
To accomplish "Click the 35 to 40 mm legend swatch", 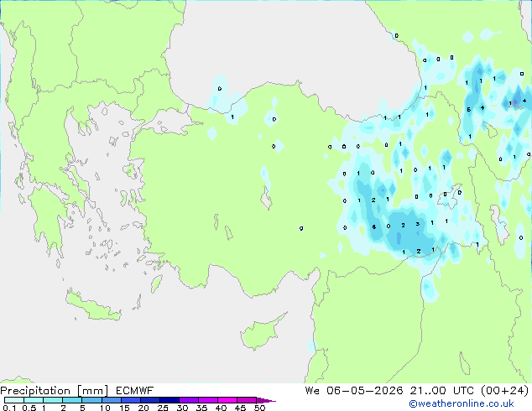I will tap(208, 400).
